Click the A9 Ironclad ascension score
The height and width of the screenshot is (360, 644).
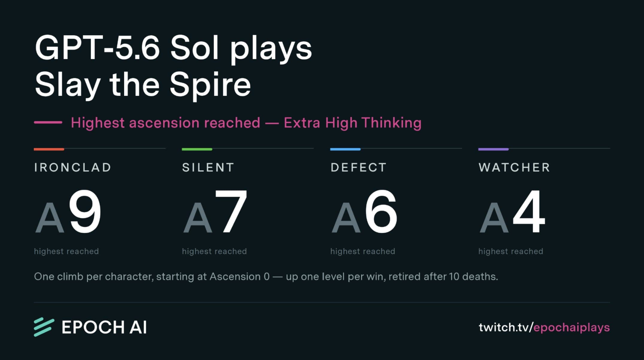pyautogui.click(x=68, y=212)
